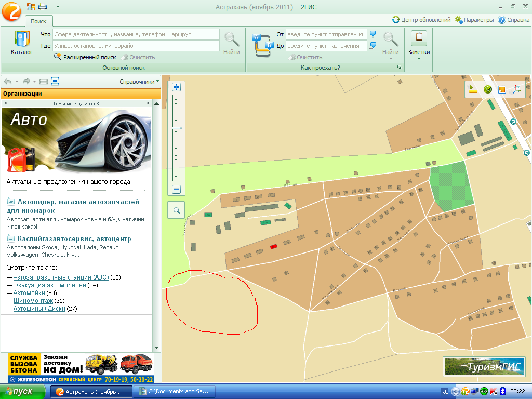Open the city selection icon in quick access toolbar
Screen dimensions: 532x399
click(x=31, y=6)
